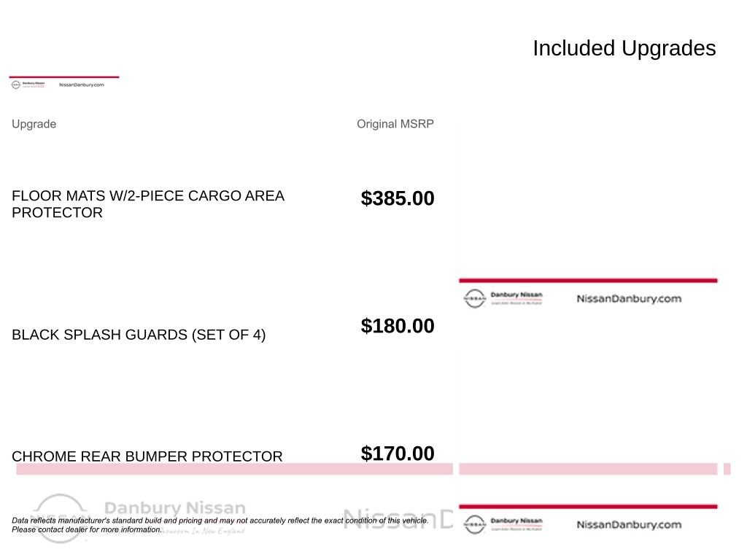Select the Black Splash Guards item

139,335
